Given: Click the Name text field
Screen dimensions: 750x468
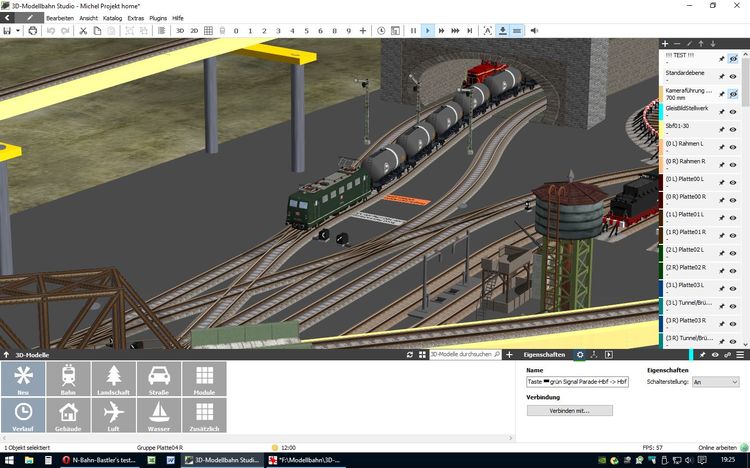Looking at the screenshot, I should [577, 382].
